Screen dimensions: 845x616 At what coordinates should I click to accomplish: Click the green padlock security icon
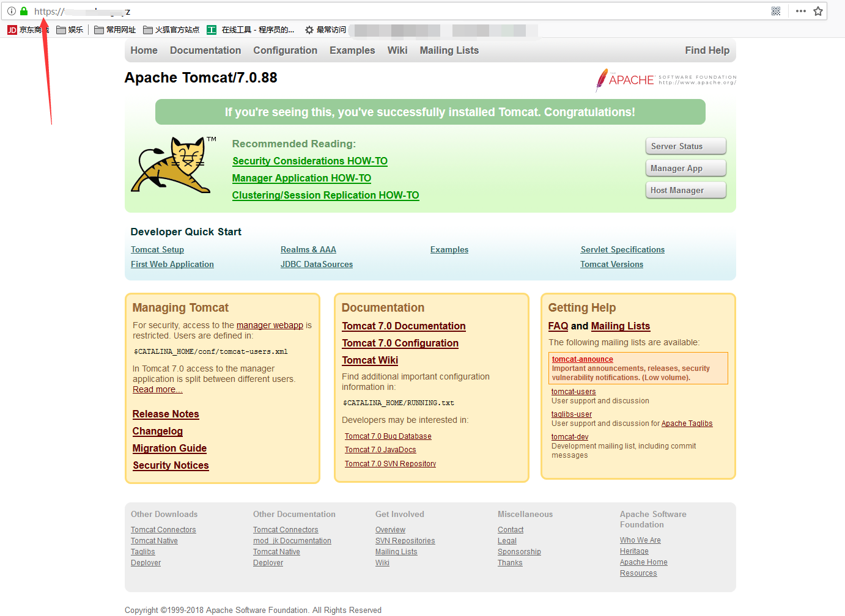point(24,11)
